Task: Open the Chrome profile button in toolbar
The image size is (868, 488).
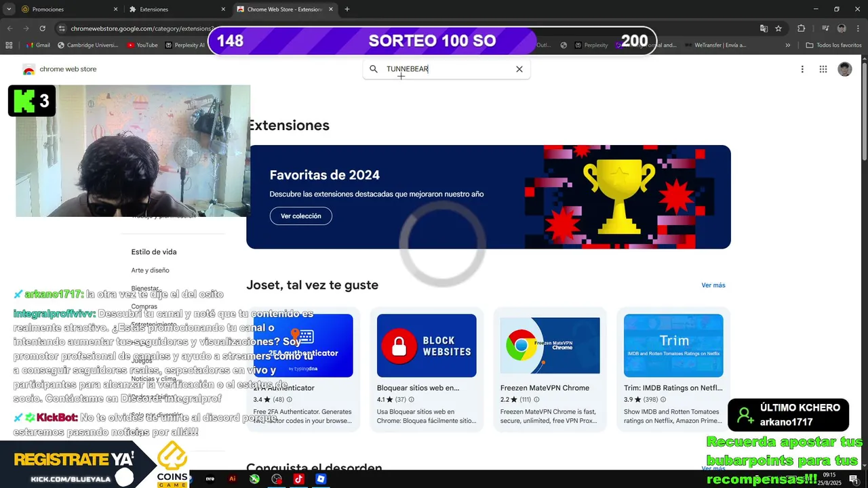Action: [842, 28]
